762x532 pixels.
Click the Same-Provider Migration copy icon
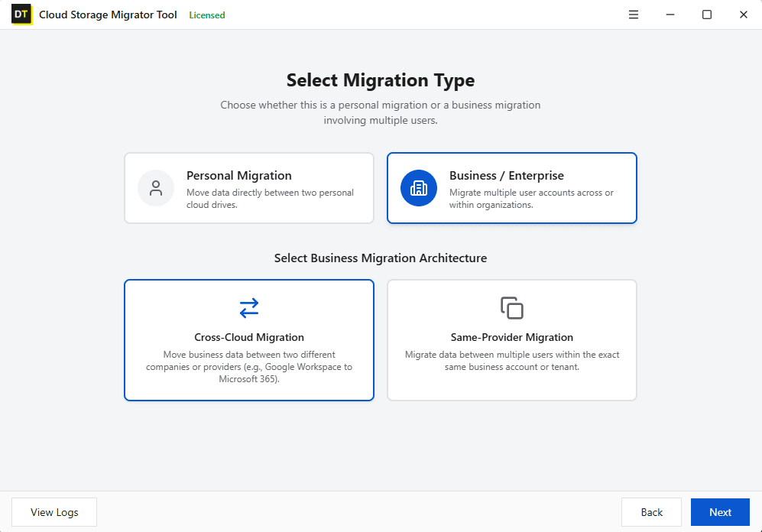512,308
